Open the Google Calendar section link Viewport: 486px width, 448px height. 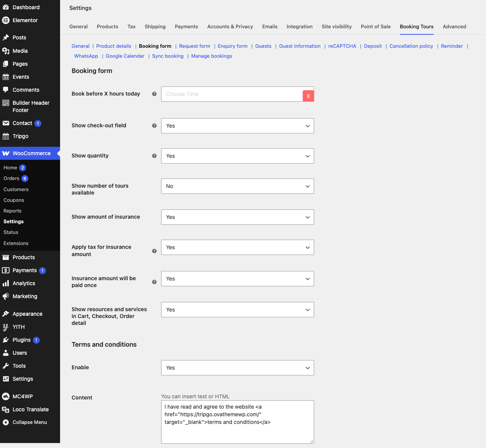click(x=125, y=56)
